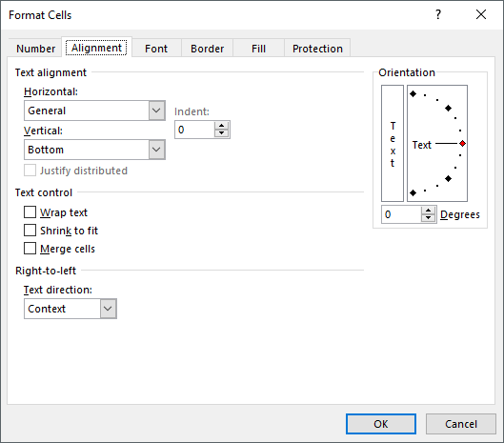The height and width of the screenshot is (443, 504).
Task: Decrease Indent with the down arrow
Action: (x=221, y=133)
